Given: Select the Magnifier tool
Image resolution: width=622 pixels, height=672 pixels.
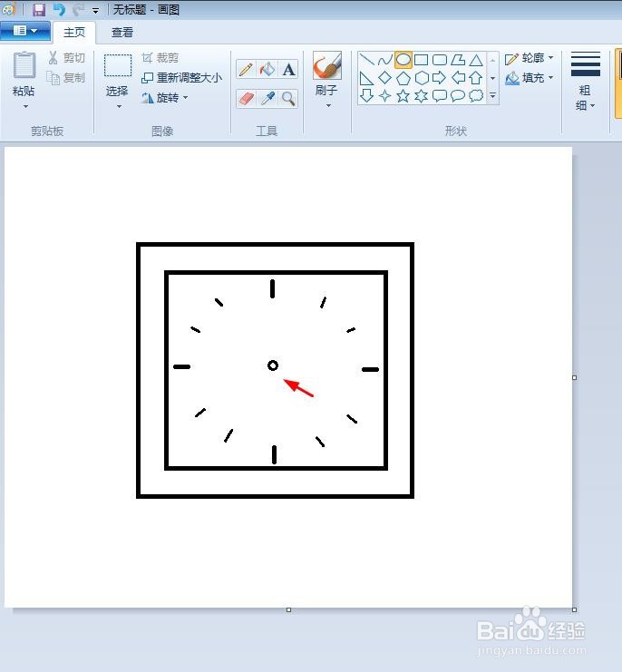Looking at the screenshot, I should tap(288, 99).
